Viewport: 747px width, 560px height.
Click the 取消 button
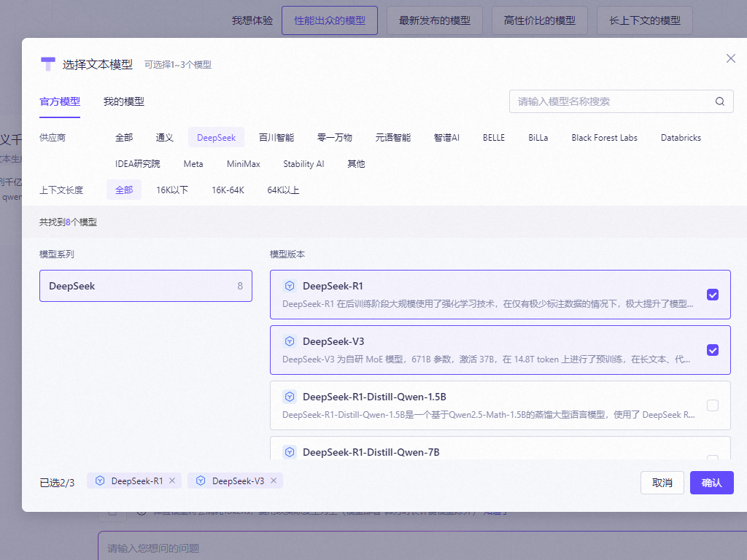click(662, 483)
